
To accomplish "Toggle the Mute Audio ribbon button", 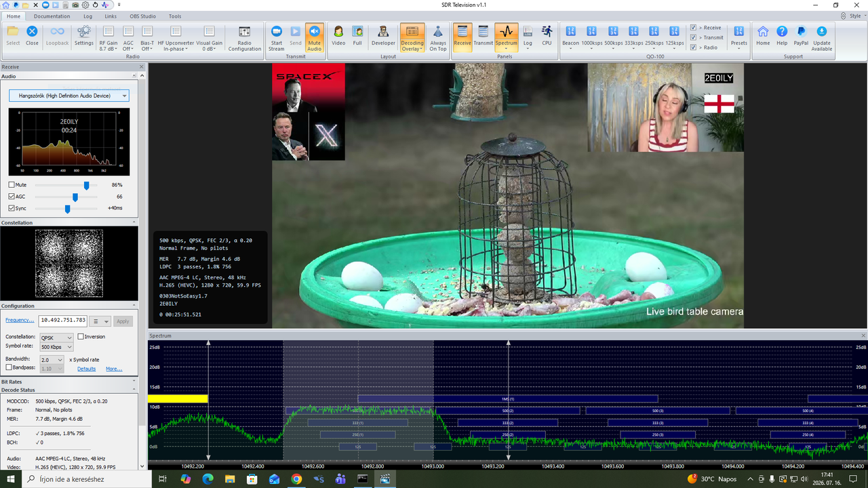I will point(314,37).
